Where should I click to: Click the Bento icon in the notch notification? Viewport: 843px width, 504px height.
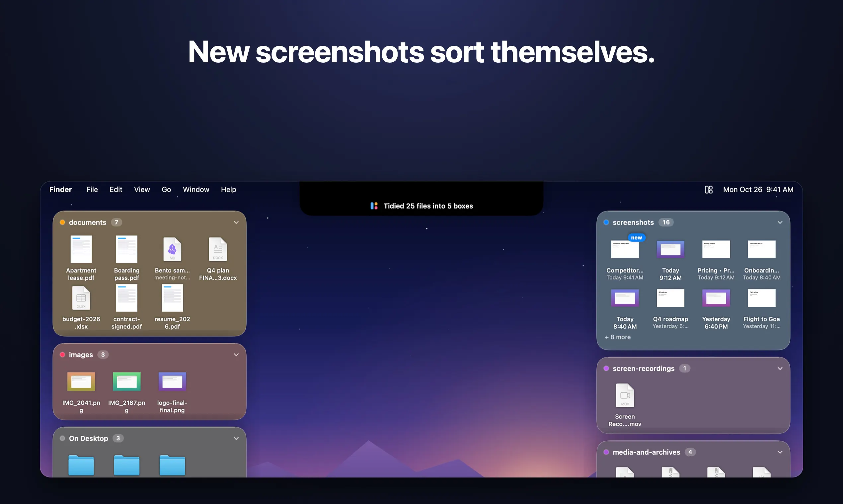(374, 206)
